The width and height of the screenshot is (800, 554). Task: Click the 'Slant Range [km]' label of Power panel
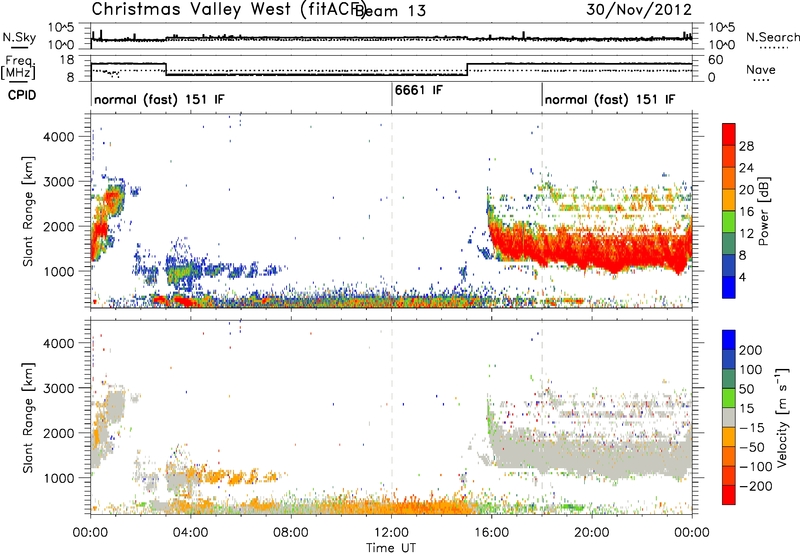pos(28,211)
